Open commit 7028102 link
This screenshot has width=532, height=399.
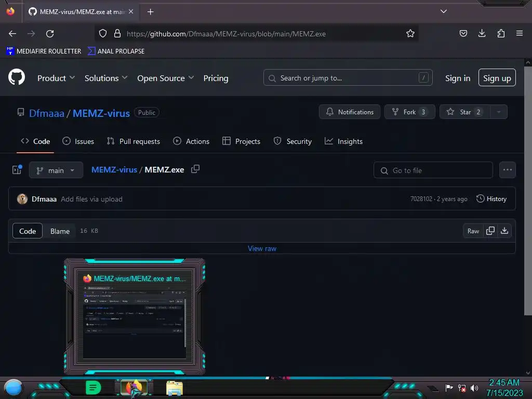(421, 199)
